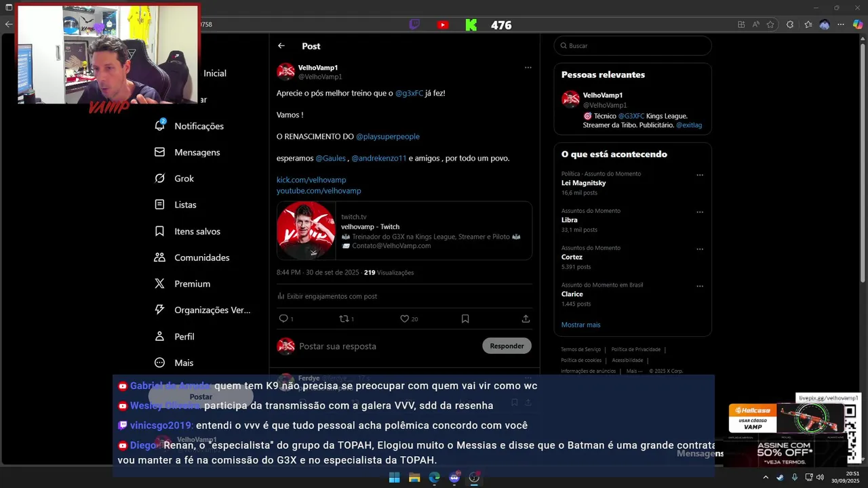Viewport: 868px width, 488px height.
Task: Open options menu for Cortez trend
Action: 700,249
